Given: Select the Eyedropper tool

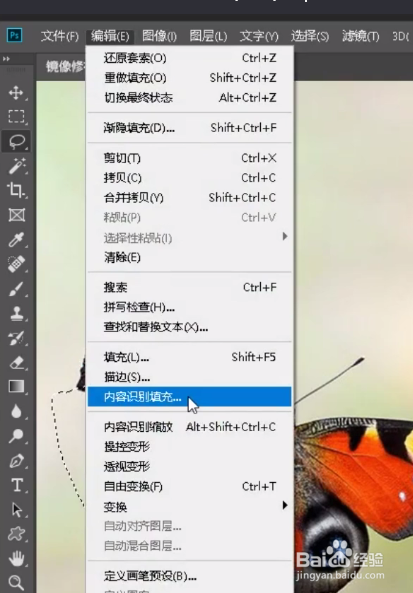Looking at the screenshot, I should pos(16,239).
